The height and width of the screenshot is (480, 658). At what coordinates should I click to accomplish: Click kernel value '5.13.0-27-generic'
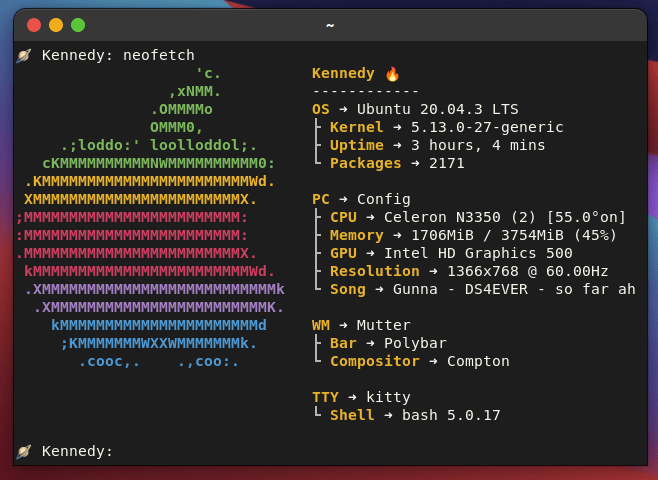[x=487, y=128]
